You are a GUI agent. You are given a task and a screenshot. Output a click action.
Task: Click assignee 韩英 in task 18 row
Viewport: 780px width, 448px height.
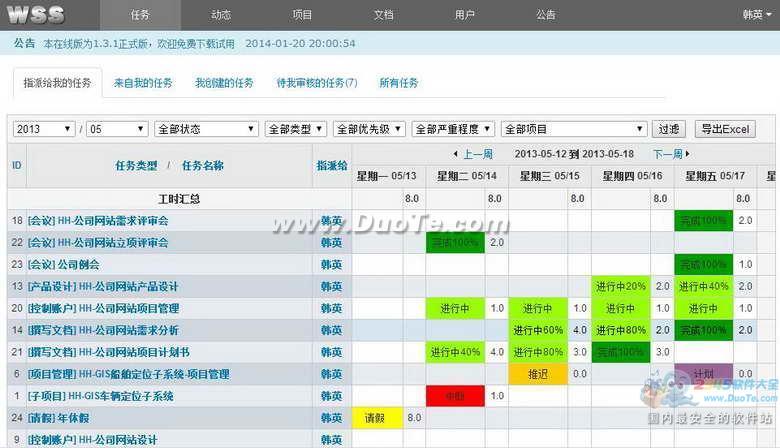[331, 221]
